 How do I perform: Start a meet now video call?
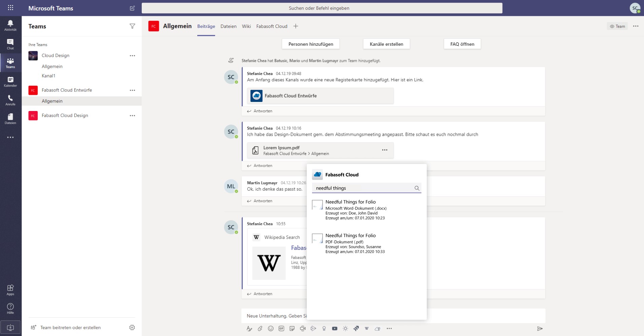click(303, 329)
